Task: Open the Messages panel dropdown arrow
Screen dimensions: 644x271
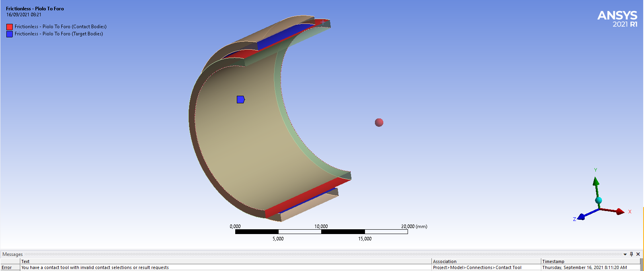Action: click(625, 254)
